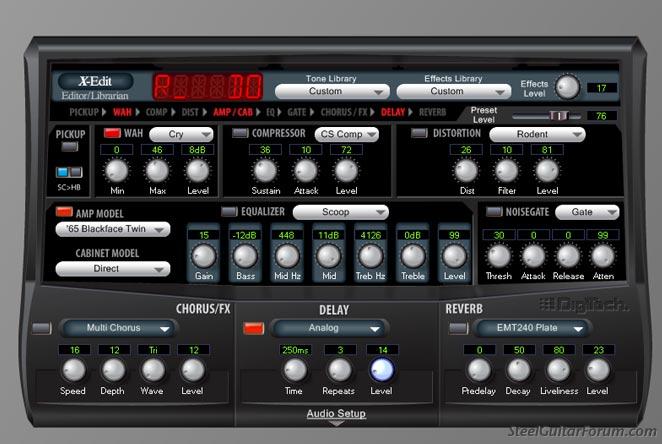Select COMP in the signal chain
This screenshot has height=444, width=662.
click(157, 112)
